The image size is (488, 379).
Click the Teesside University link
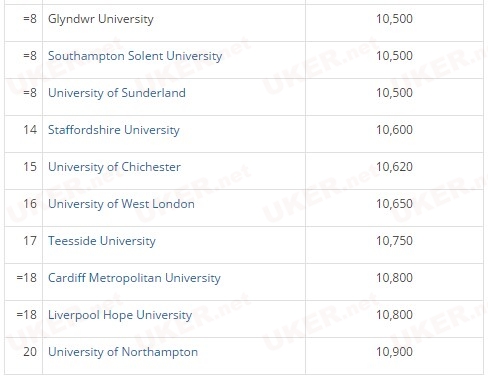102,241
